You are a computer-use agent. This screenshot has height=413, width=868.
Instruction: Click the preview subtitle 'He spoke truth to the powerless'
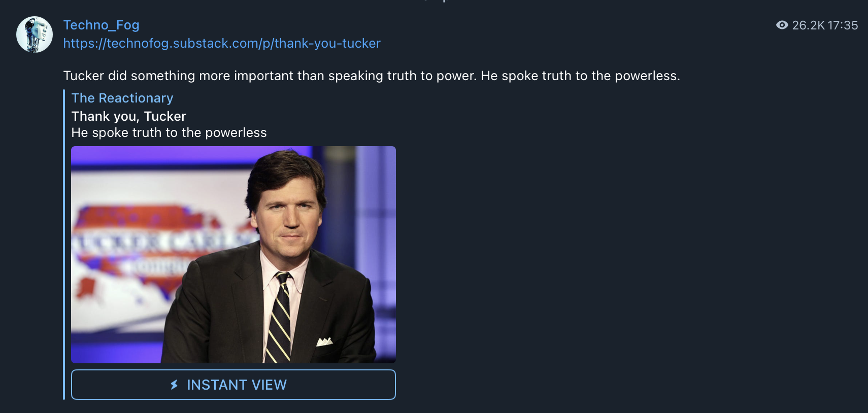tap(169, 132)
